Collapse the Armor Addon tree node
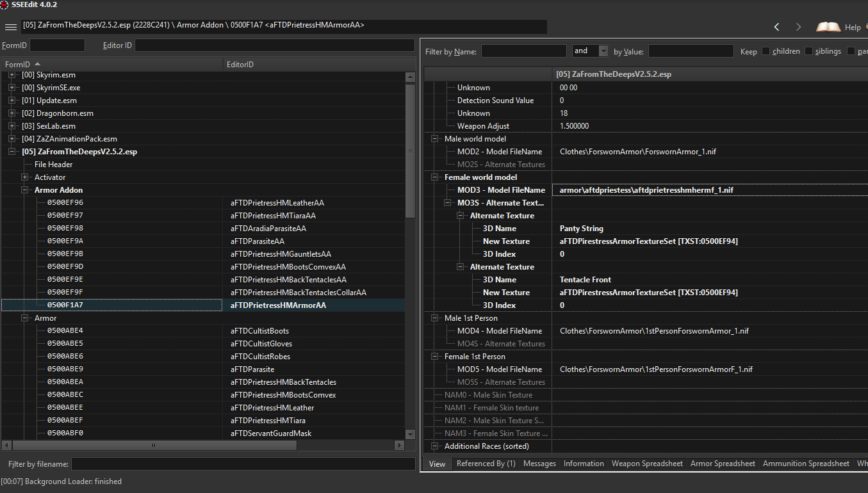The height and width of the screenshot is (493, 868). [24, 190]
